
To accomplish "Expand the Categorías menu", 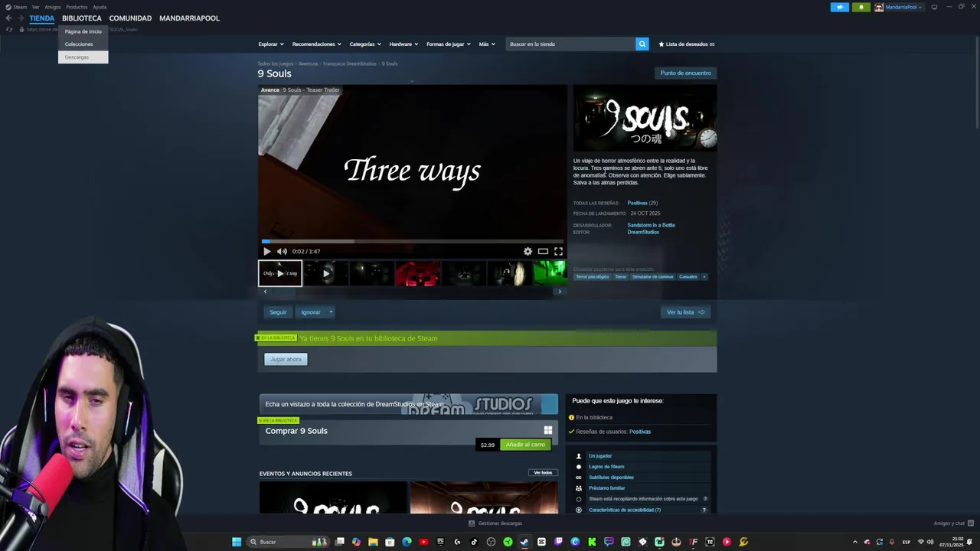I will (365, 44).
